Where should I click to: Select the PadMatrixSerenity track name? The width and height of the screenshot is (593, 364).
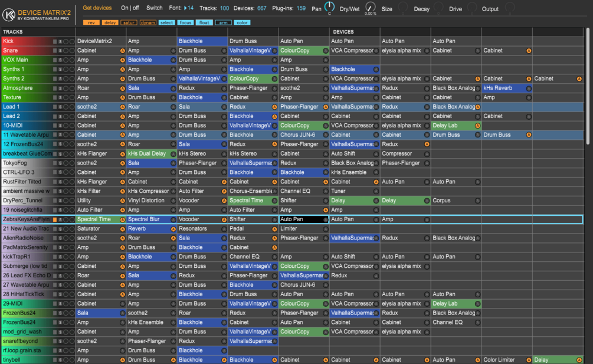pos(25,247)
